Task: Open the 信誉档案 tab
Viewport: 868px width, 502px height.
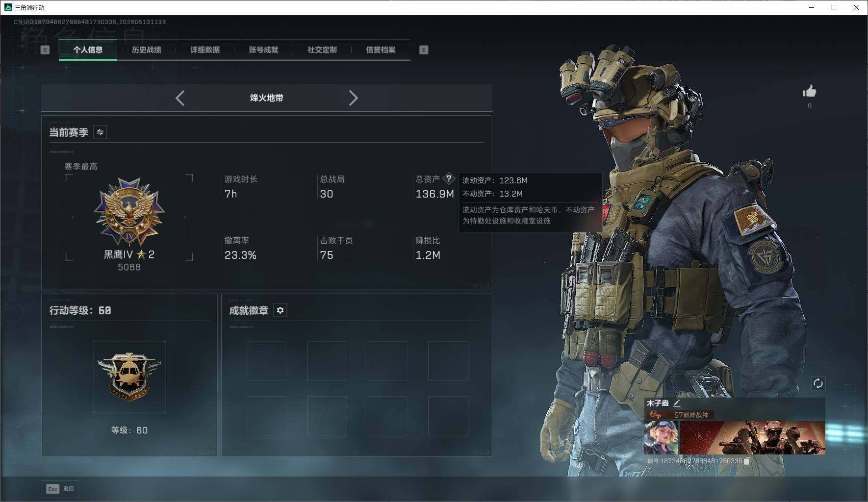Action: tap(381, 50)
